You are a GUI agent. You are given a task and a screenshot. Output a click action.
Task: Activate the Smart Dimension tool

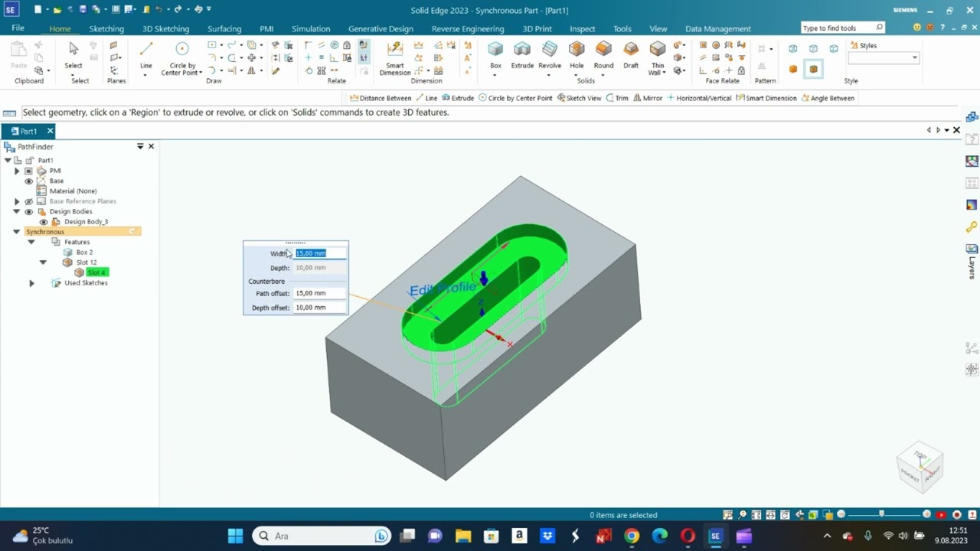click(395, 57)
